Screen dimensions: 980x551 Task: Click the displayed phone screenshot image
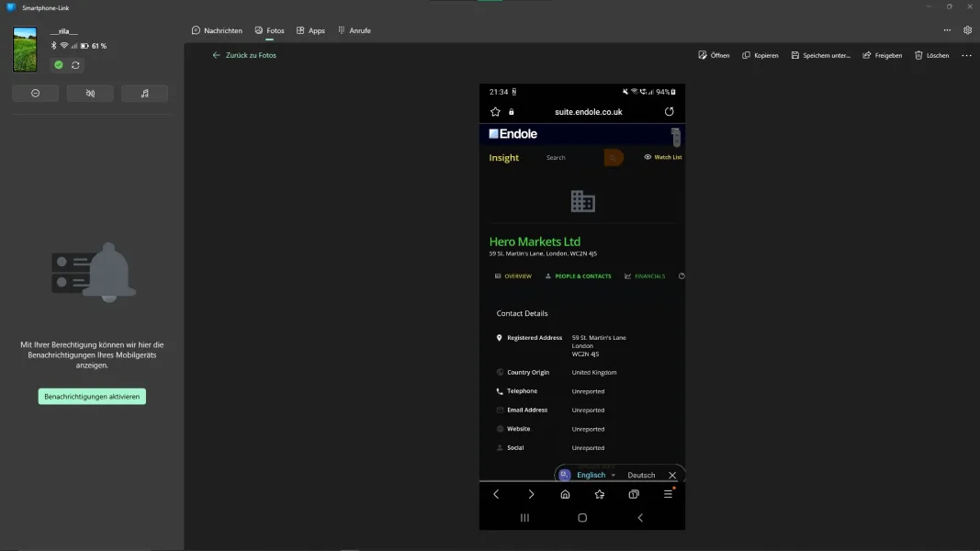(581, 307)
